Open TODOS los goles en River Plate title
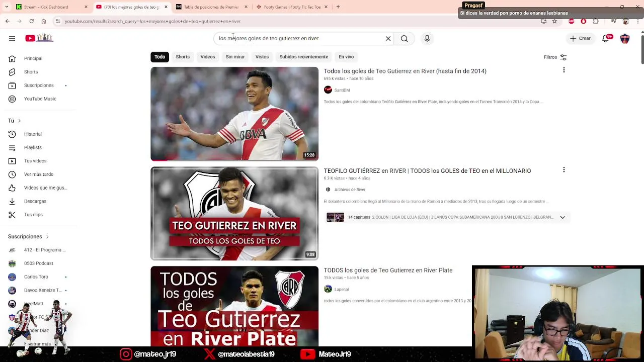Image resolution: width=644 pixels, height=362 pixels. coord(388,270)
